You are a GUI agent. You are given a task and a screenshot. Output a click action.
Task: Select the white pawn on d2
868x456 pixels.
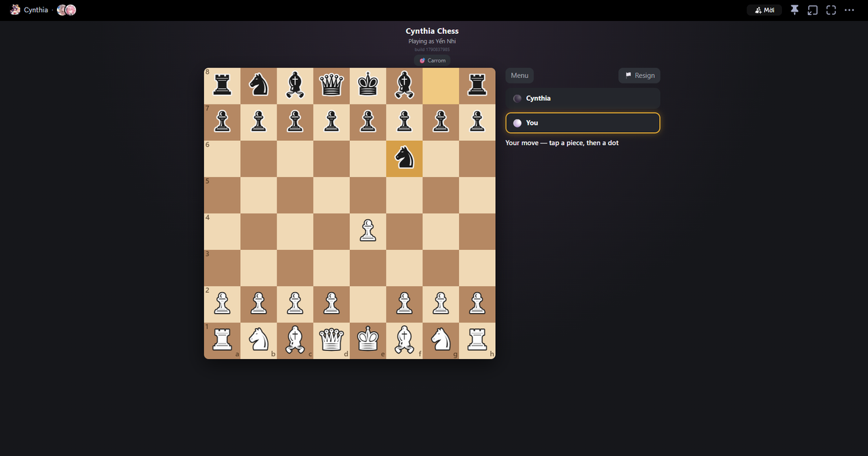[x=332, y=304]
